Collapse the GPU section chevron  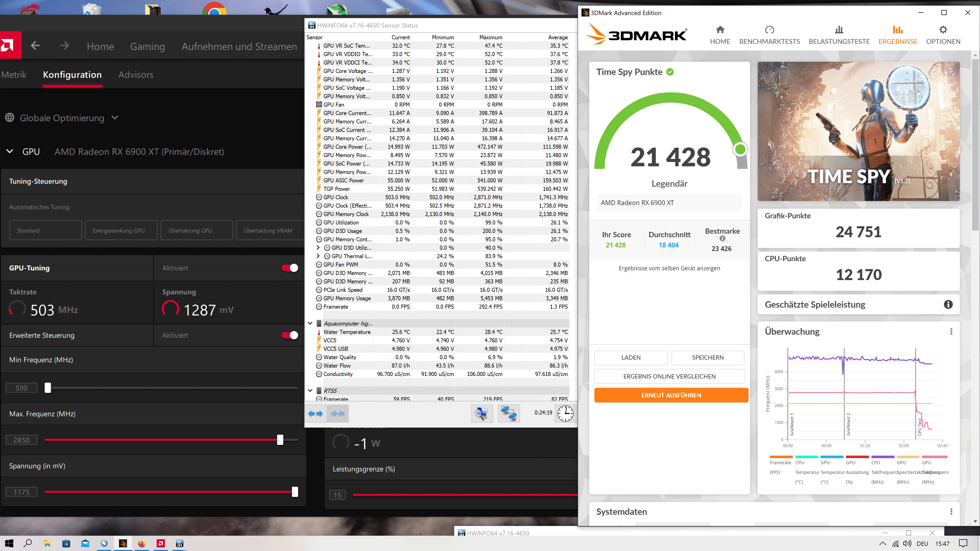click(x=10, y=151)
